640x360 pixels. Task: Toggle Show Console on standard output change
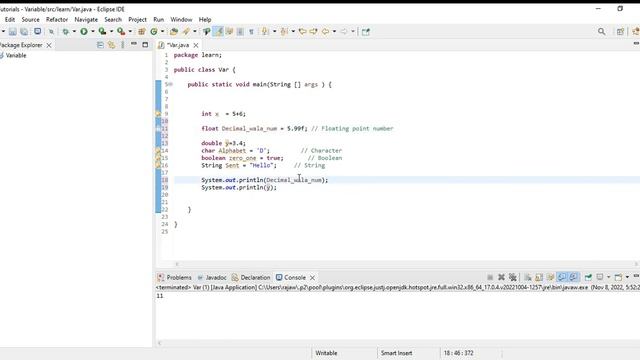(562, 277)
